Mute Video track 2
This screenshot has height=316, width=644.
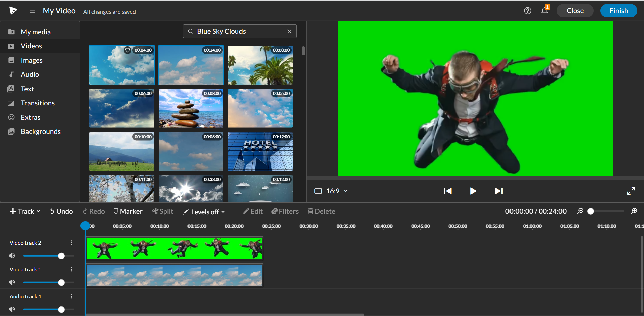pos(12,255)
